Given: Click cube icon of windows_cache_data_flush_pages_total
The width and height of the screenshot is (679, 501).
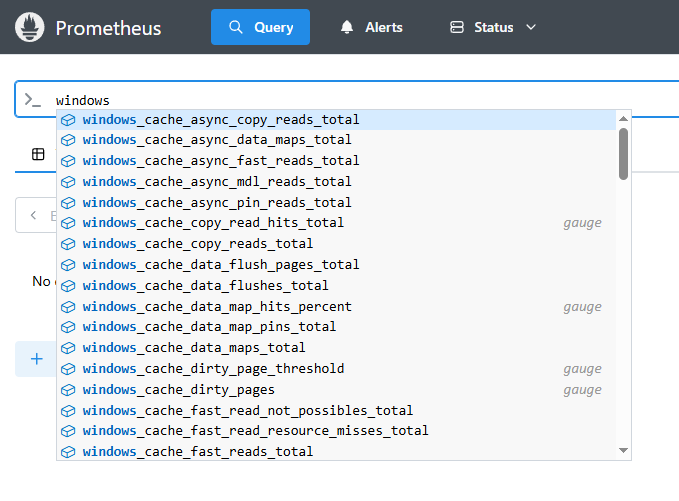Looking at the screenshot, I should pos(68,265).
